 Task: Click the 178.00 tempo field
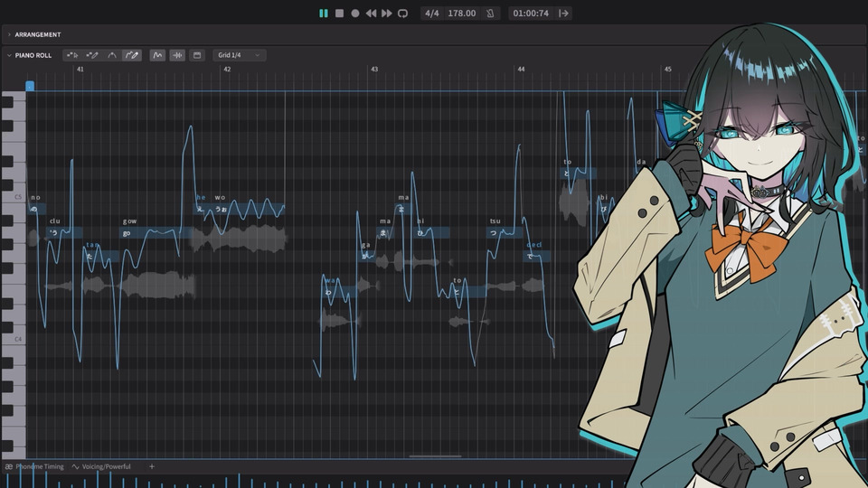click(x=462, y=14)
